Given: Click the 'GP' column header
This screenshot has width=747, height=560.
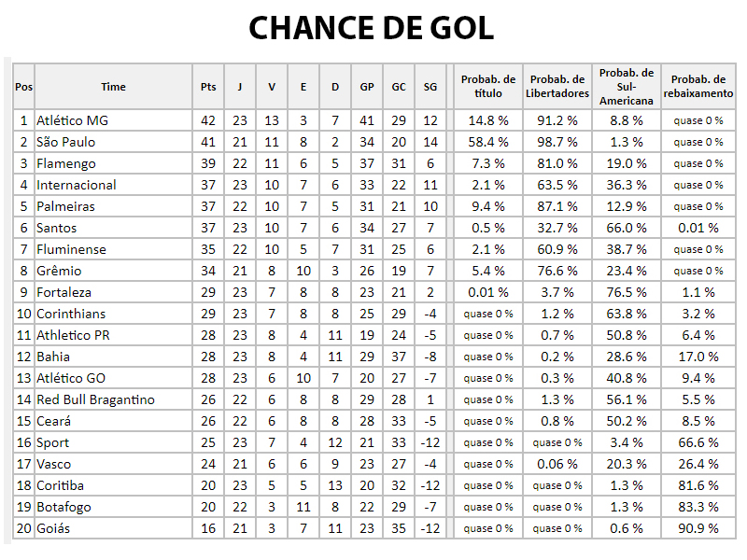Looking at the screenshot, I should [x=367, y=87].
